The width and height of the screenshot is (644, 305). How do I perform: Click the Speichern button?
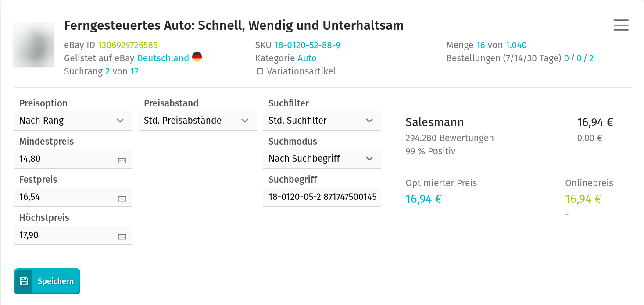coord(47,281)
